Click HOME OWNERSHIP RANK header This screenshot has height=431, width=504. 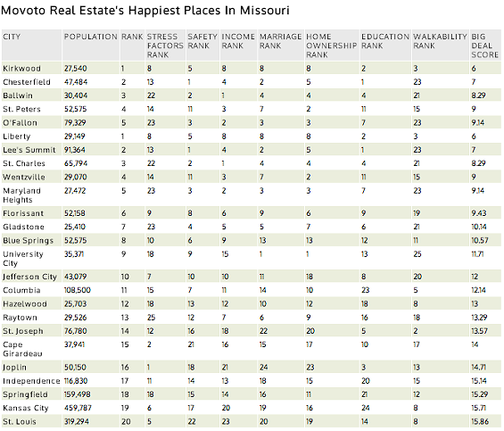[x=332, y=46]
